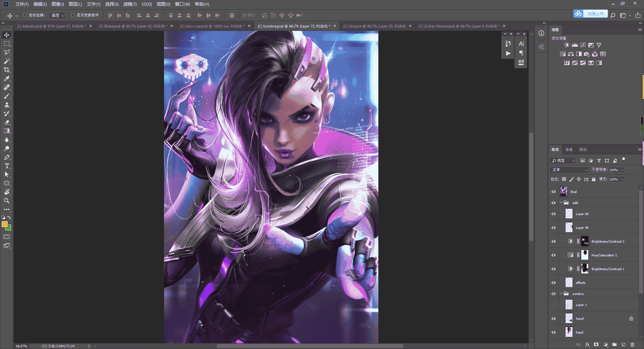Screen dimensions: 644x349
Task: Hide the Layer 69 layer
Action: point(553,214)
